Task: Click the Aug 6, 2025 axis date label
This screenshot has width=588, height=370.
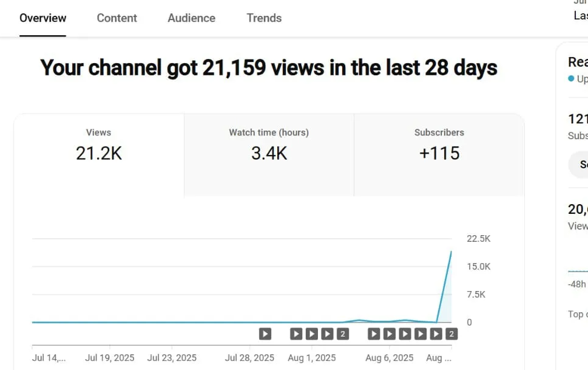Action: [x=389, y=358]
